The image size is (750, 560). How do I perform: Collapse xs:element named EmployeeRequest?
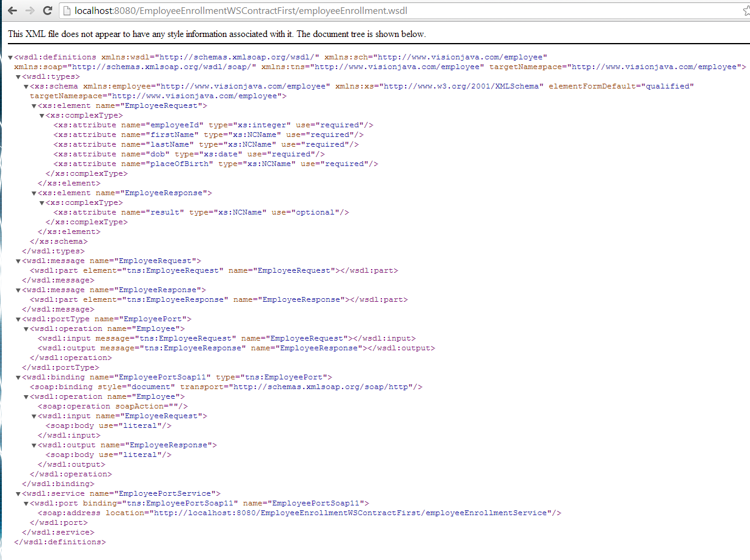pyautogui.click(x=34, y=106)
